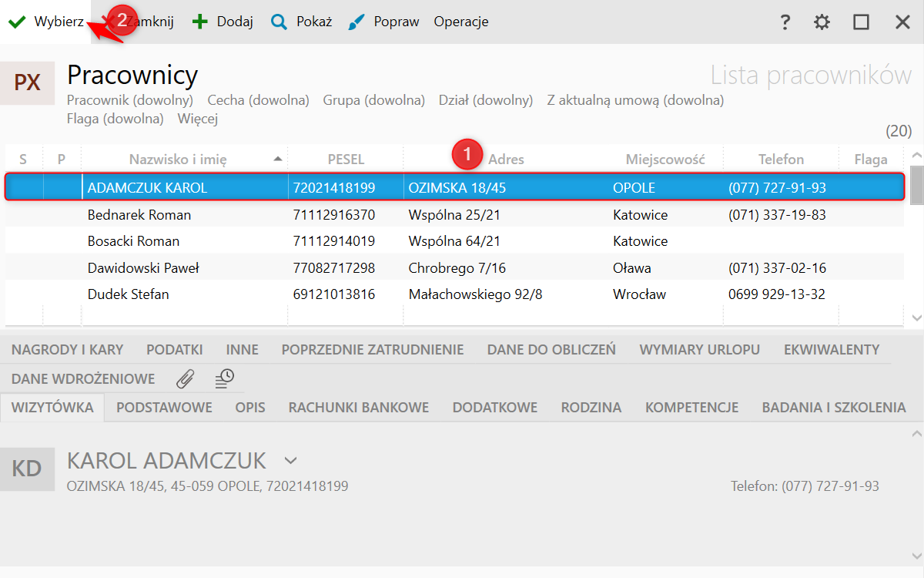Viewport: 924px width, 578px height.
Task: Switch to RACHUNKI BANKOWE tab
Action: pos(359,408)
